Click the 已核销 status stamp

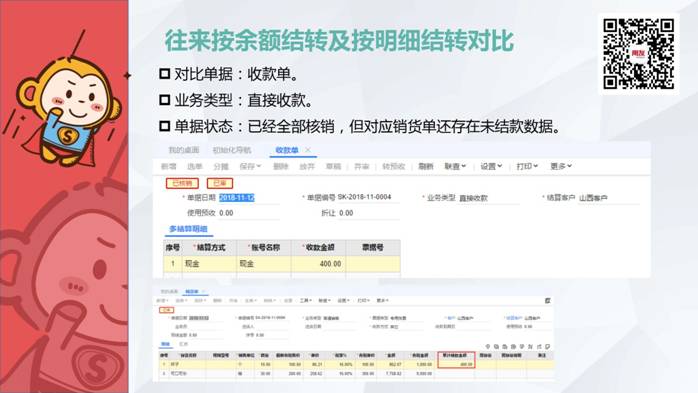(182, 183)
